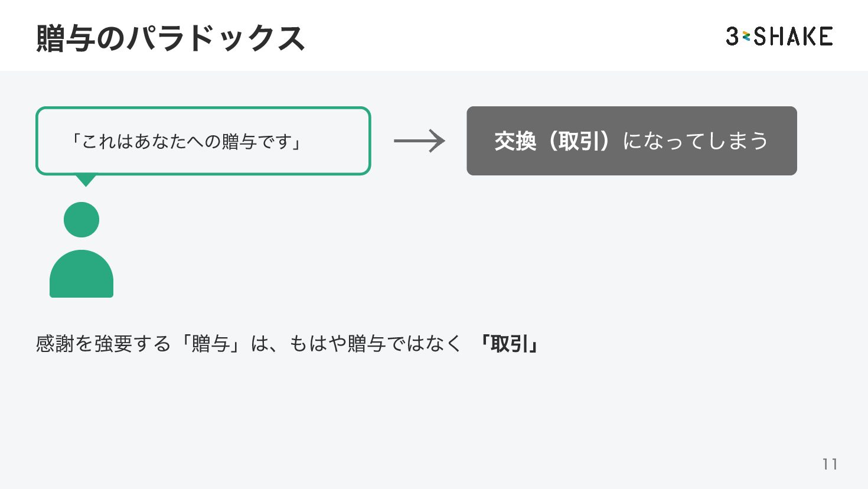Image resolution: width=868 pixels, height=489 pixels.
Task: Click the bold 交換（取引）text in gray box
Action: 552,141
